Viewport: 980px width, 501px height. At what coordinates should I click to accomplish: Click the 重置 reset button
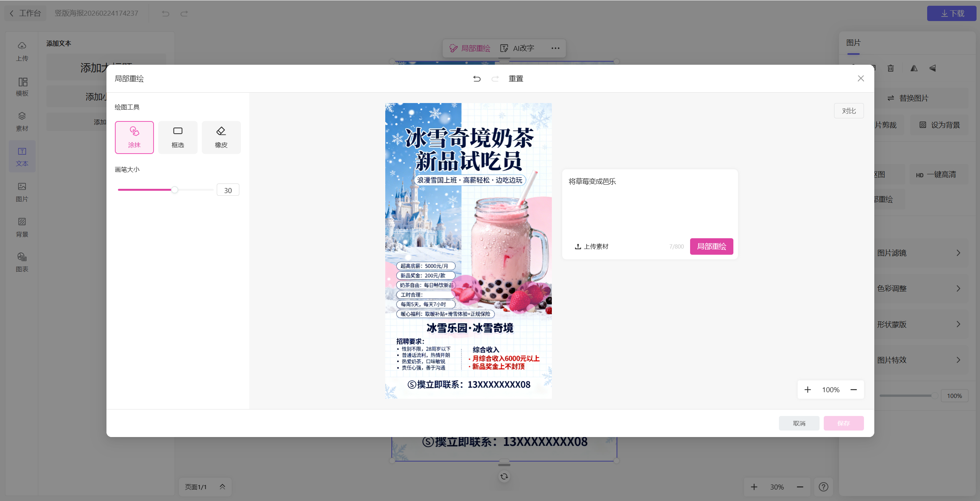[x=515, y=79]
